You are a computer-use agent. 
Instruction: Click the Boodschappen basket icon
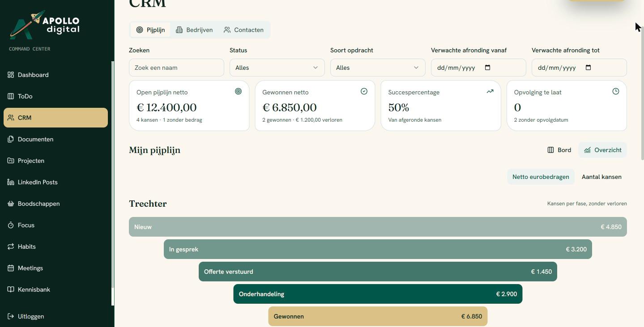pyautogui.click(x=11, y=204)
